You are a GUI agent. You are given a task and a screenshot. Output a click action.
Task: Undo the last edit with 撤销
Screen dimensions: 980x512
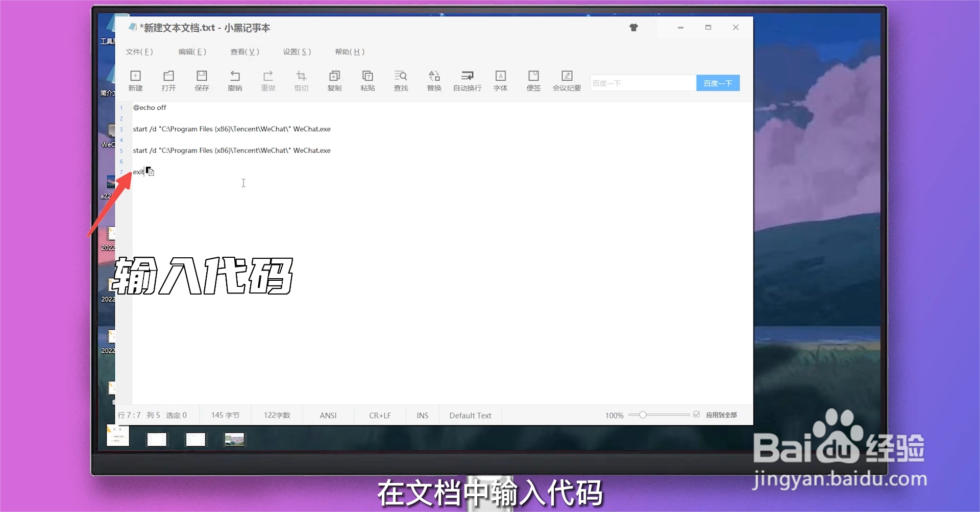pos(235,81)
